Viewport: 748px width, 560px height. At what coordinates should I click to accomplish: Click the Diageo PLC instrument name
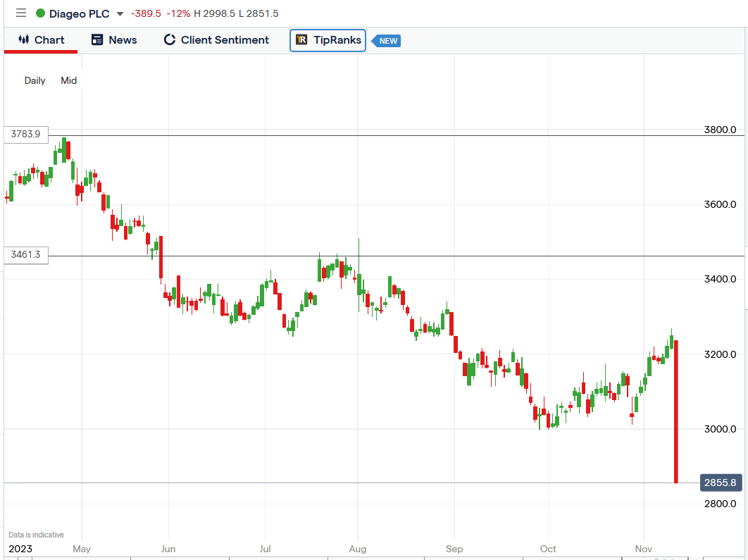79,14
